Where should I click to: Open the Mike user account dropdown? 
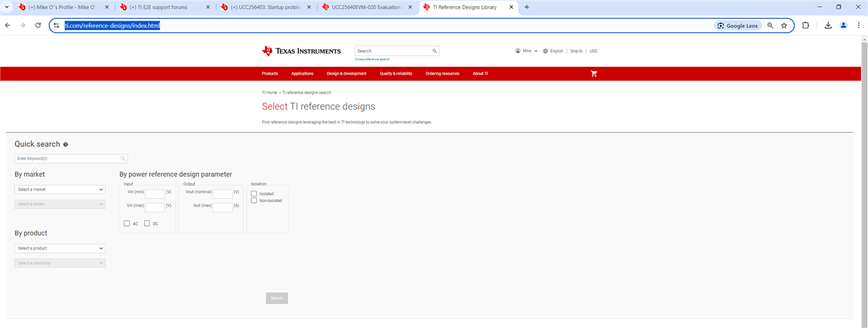(526, 51)
